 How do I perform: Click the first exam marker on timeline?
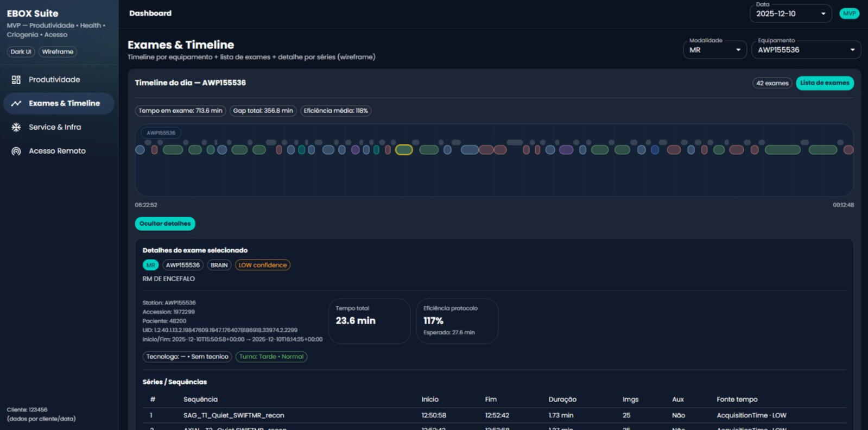(140, 150)
